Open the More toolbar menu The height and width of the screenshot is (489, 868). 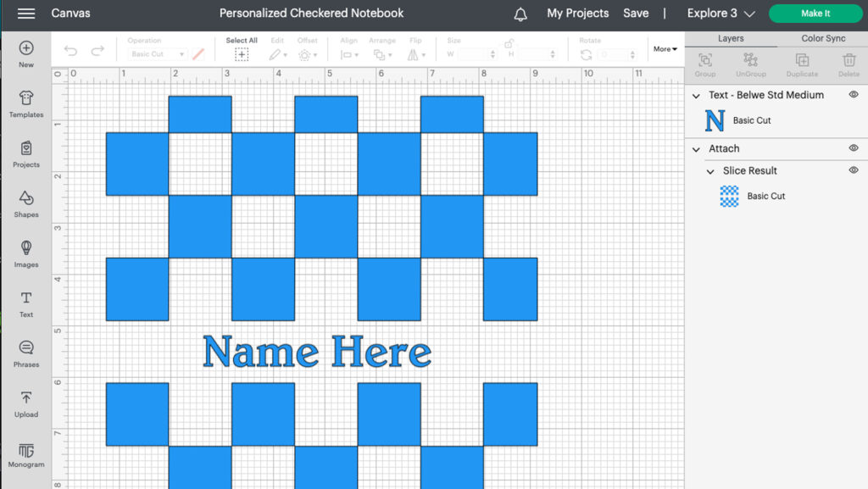tap(665, 49)
